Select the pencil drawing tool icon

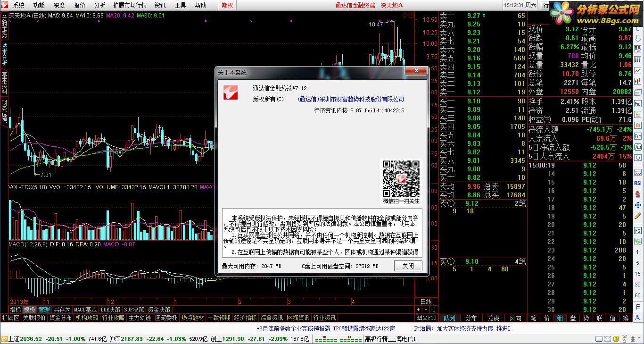pyautogui.click(x=638, y=216)
